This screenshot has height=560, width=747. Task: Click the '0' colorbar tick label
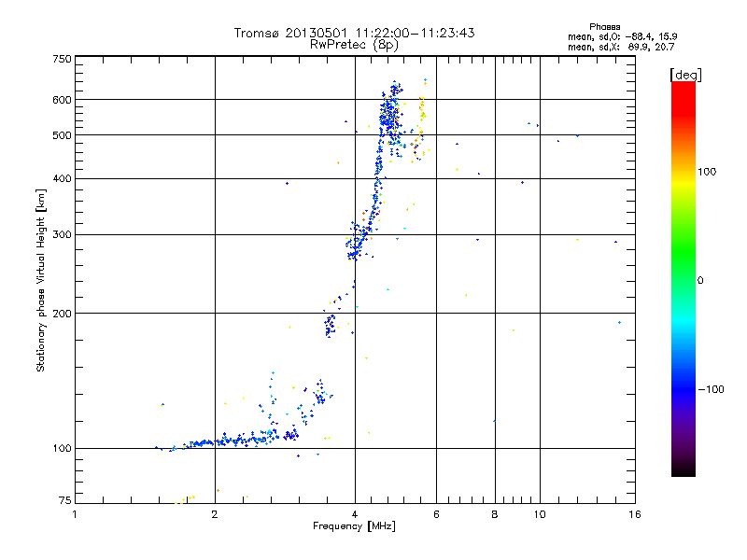click(x=699, y=281)
